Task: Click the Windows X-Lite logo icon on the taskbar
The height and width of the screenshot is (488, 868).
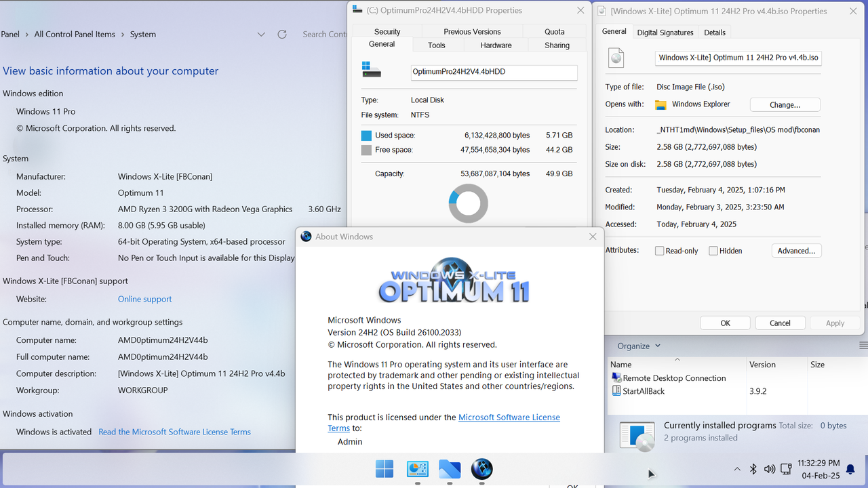Action: coord(481,469)
